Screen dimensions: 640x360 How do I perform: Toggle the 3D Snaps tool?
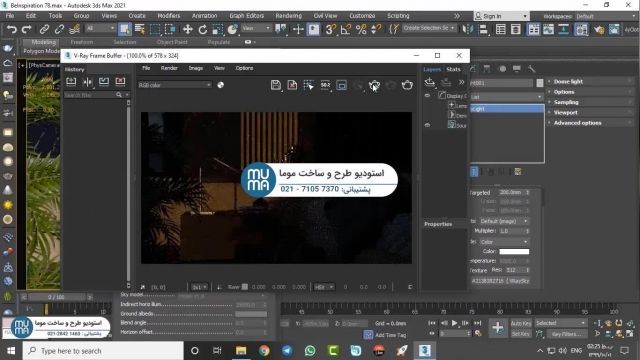pos(331,29)
